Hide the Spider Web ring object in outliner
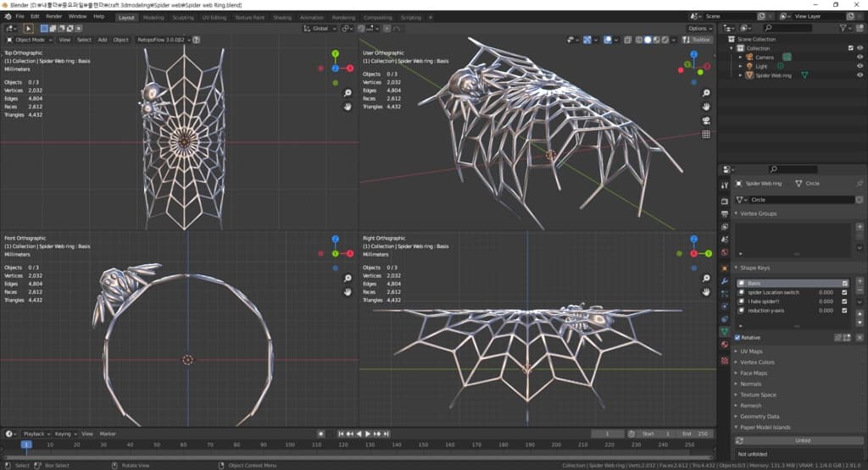 [860, 75]
